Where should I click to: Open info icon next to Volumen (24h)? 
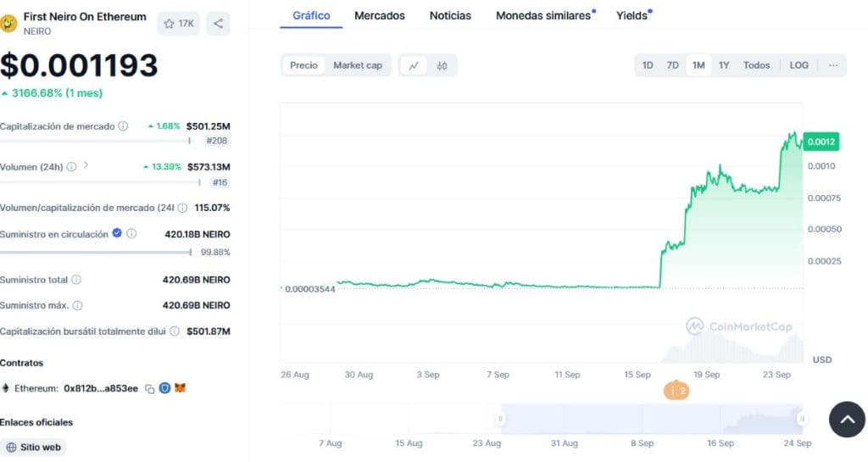71,166
